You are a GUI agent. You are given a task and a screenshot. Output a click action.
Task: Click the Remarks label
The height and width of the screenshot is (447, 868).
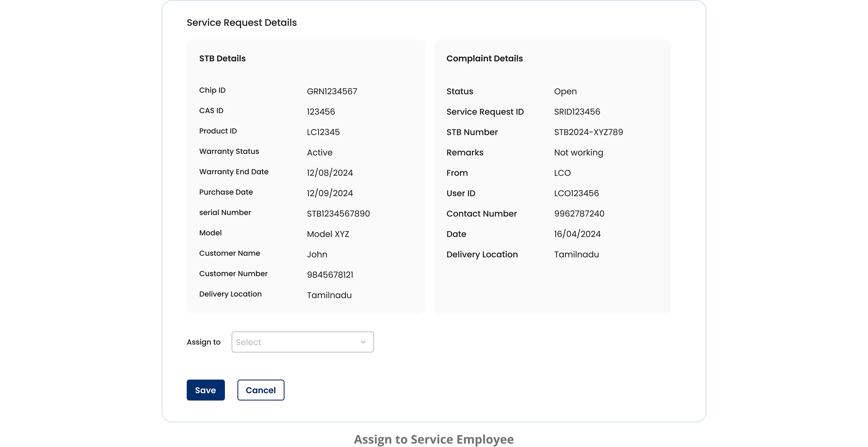[x=465, y=152]
